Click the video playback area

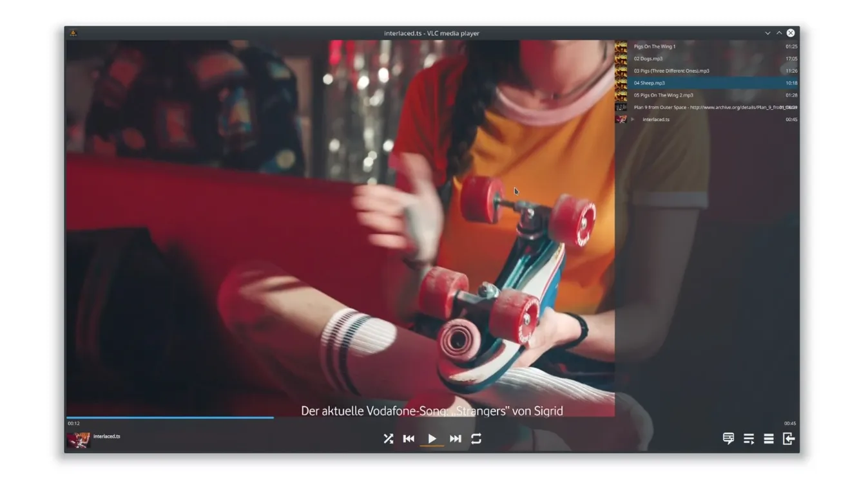pyautogui.click(x=340, y=228)
